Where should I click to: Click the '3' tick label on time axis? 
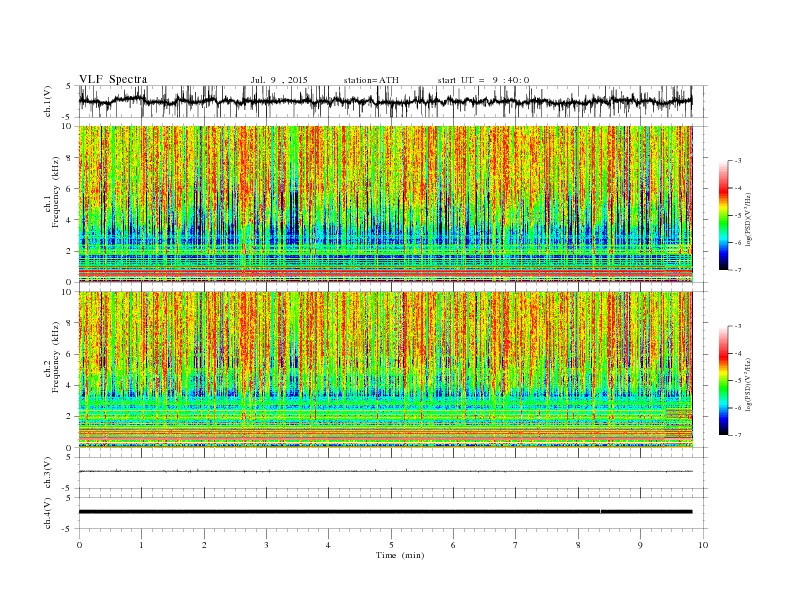tap(266, 545)
